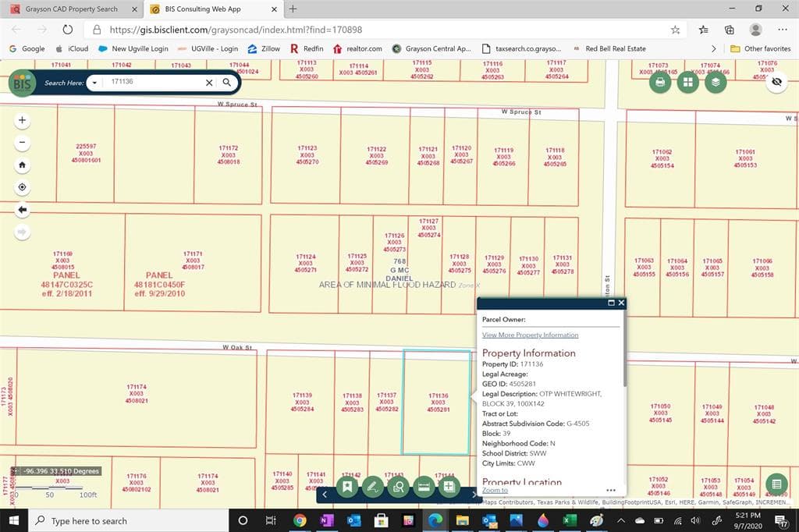Collapse bottom toolbar with left chevron

pyautogui.click(x=325, y=495)
